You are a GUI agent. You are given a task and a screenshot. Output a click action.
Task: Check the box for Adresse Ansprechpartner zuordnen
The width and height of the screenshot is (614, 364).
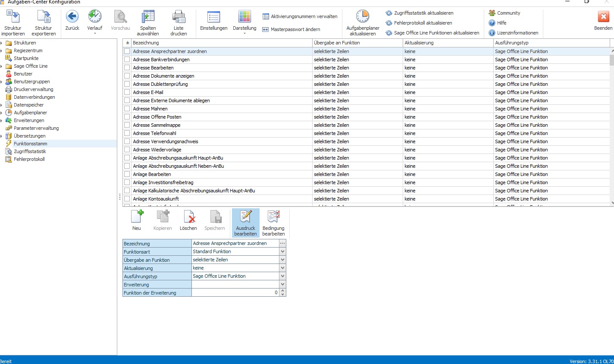(127, 51)
